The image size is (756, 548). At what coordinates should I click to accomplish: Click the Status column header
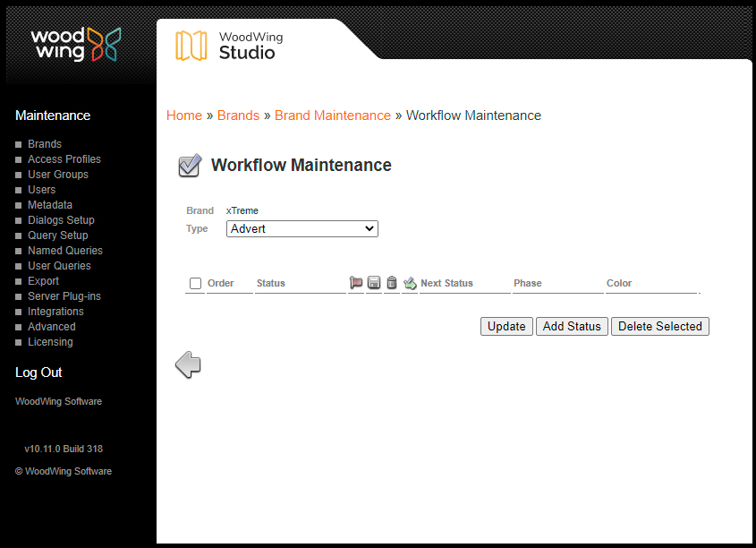[271, 283]
